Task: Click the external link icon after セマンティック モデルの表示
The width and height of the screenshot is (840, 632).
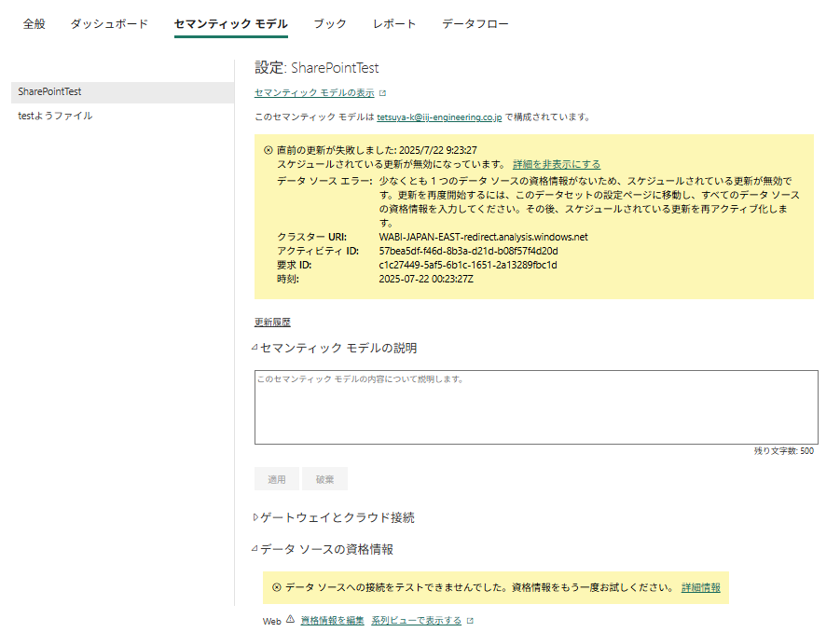Action: pos(382,93)
